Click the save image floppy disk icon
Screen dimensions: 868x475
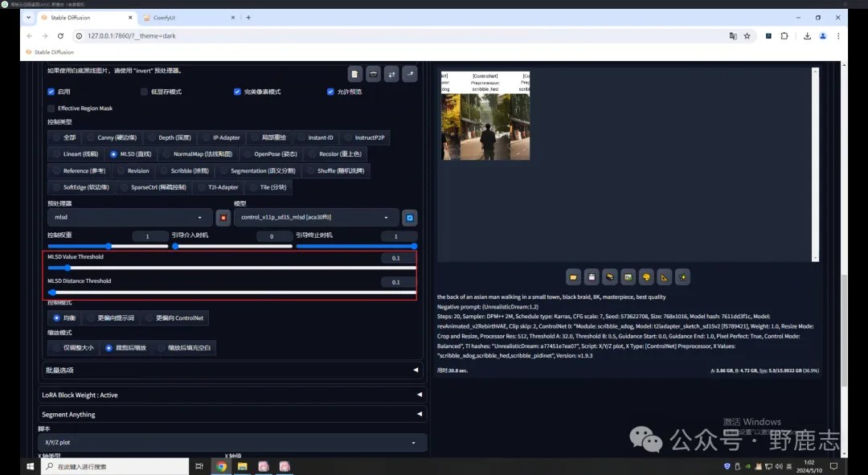click(592, 276)
